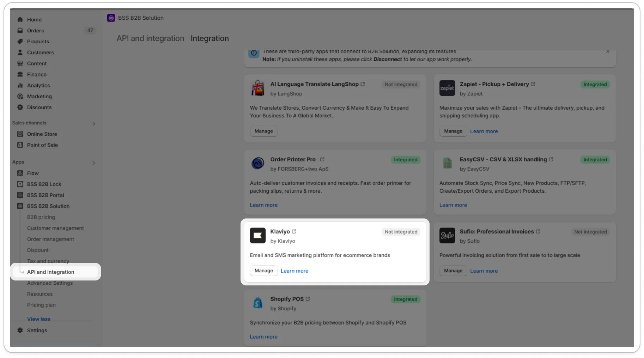Open Home from the sidebar

click(34, 19)
